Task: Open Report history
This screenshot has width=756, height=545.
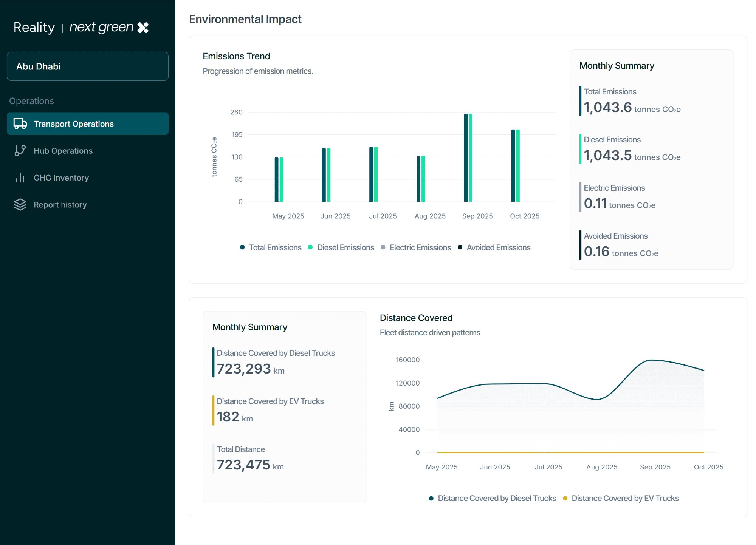Action: 60,205
